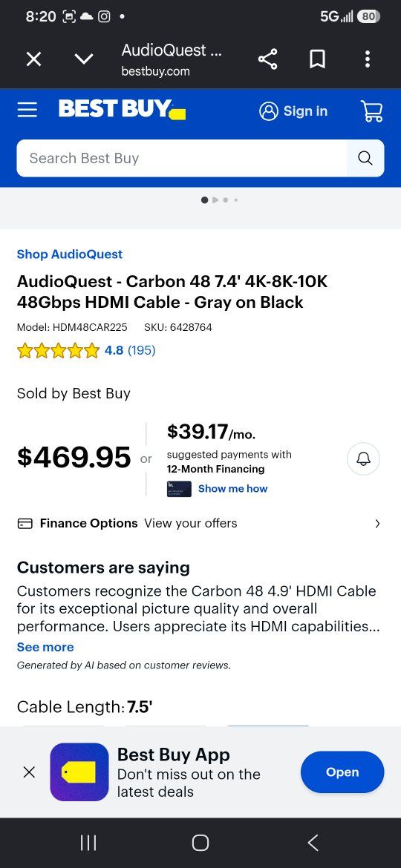Close the in-app browser tab
This screenshot has width=401, height=868.
coord(33,59)
